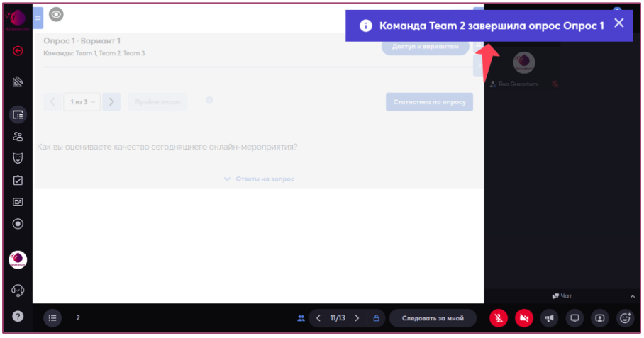644x338 pixels.
Task: Click the Granatum profile avatar in sidebar
Action: pyautogui.click(x=18, y=260)
